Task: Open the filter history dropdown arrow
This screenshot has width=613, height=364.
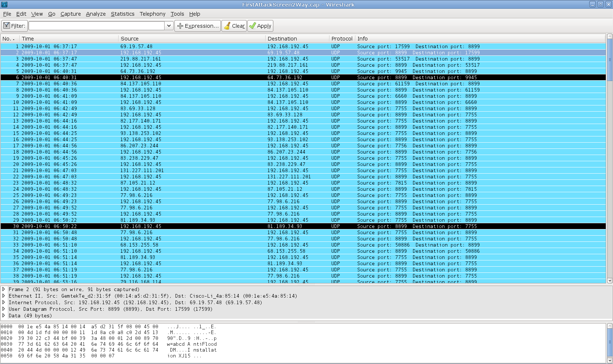Action: (169, 26)
